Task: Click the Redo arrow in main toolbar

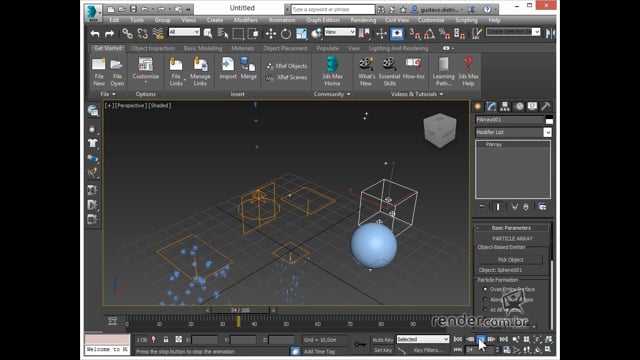Action: (x=109, y=34)
